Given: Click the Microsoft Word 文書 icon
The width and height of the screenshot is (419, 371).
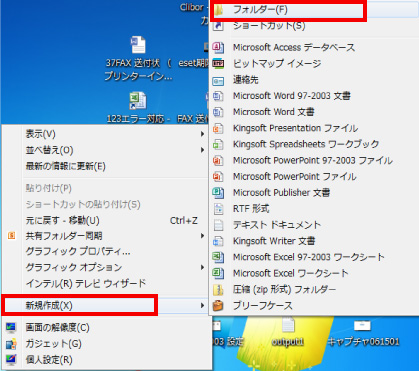Looking at the screenshot, I should [218, 112].
